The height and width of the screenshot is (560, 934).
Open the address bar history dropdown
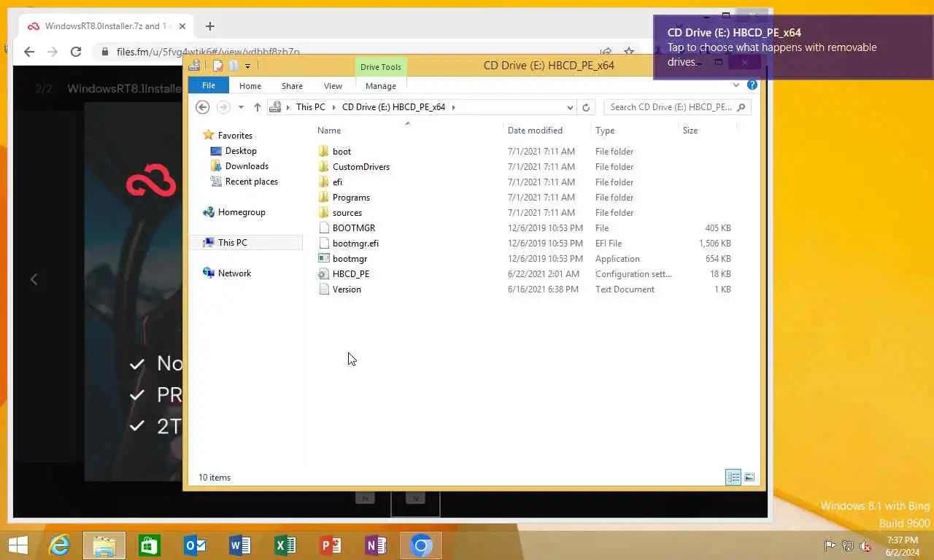point(570,107)
